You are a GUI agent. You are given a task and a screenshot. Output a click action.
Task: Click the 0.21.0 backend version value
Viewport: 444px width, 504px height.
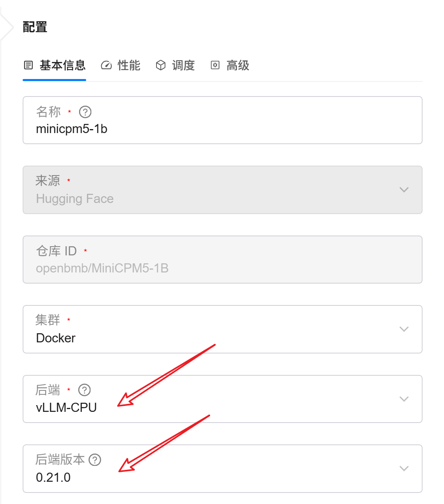click(x=53, y=477)
